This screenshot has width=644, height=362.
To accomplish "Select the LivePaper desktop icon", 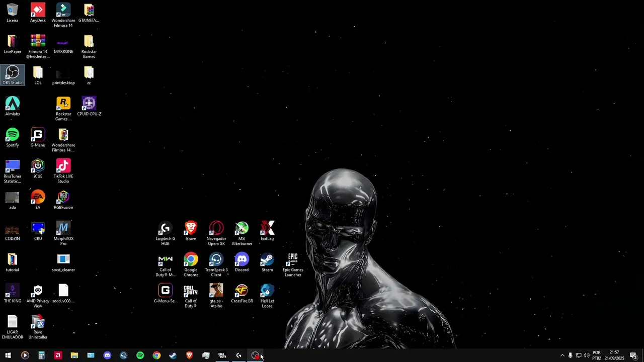I will coord(13,44).
